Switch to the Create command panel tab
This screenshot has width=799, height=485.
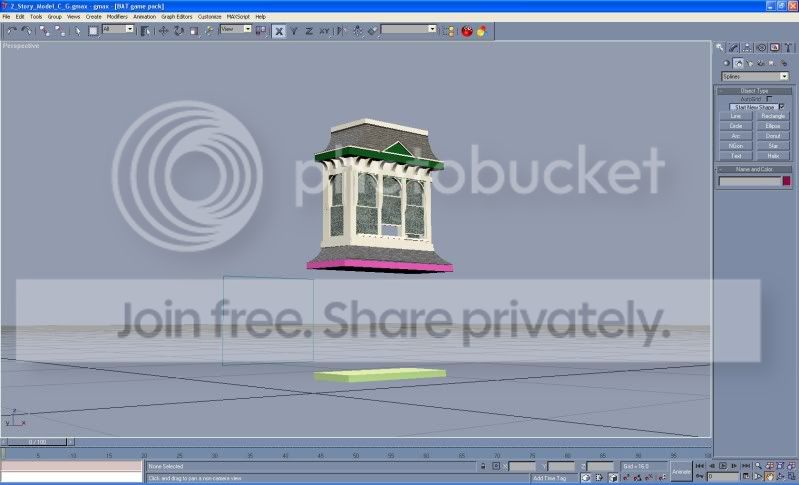coord(720,47)
